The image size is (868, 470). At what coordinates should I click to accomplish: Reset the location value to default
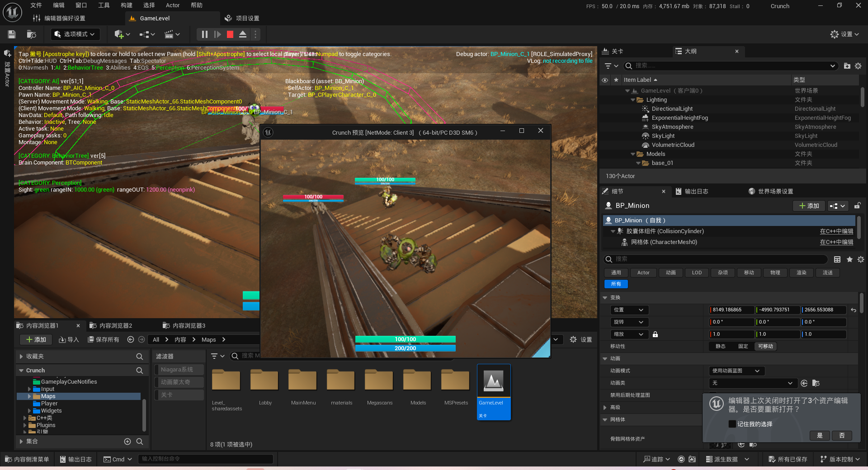pos(854,310)
